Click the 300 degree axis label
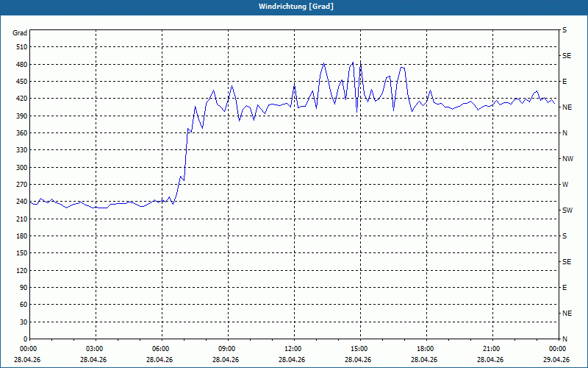 [x=22, y=168]
